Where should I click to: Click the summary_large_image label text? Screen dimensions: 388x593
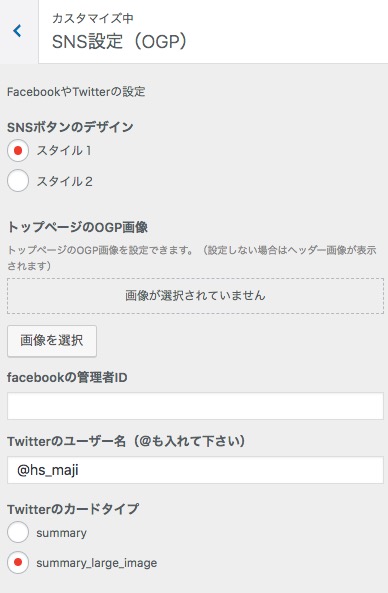click(96, 563)
